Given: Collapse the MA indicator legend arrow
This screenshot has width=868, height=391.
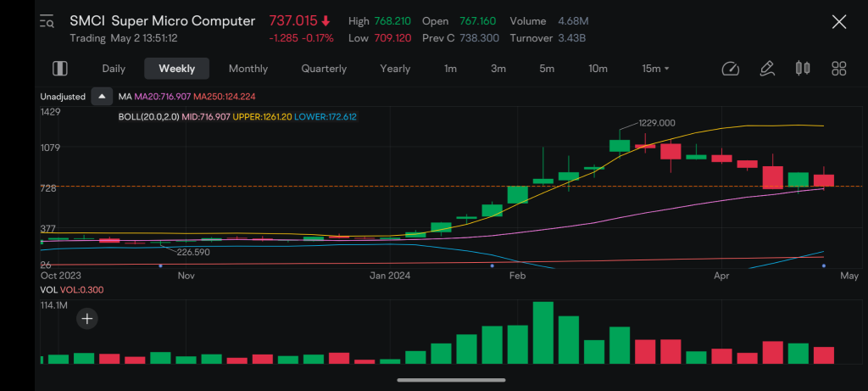Looking at the screenshot, I should point(102,97).
